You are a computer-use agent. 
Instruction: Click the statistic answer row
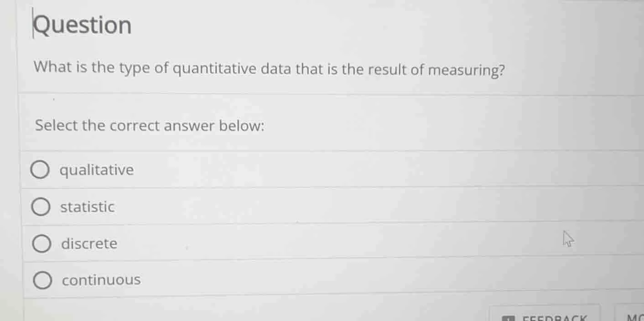[319, 207]
